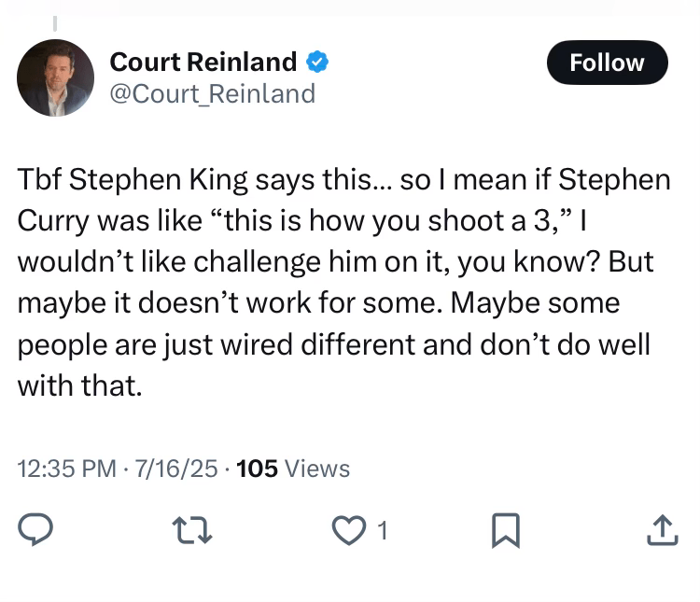Click the like count number 1

point(382,530)
